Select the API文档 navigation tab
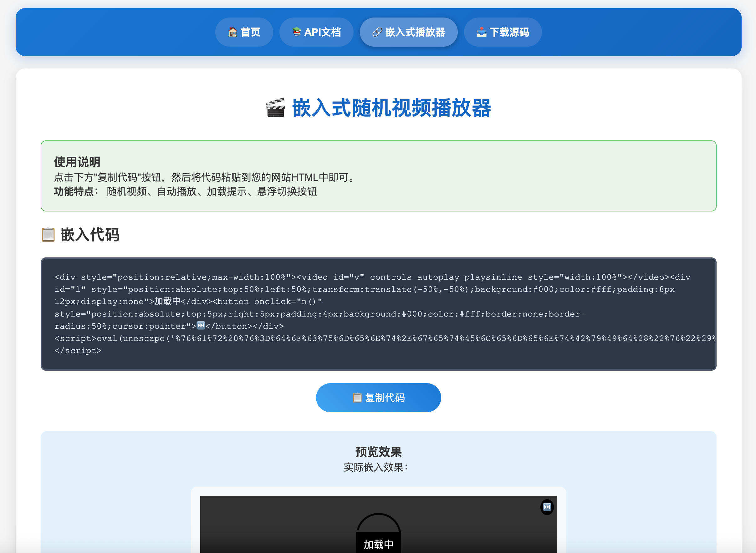Screen dimensions: 756x553 pos(316,32)
